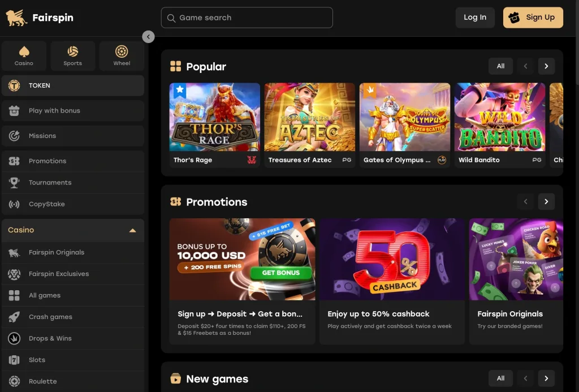This screenshot has width=579, height=392.
Task: Open the Tournaments menu item
Action: pyautogui.click(x=73, y=183)
